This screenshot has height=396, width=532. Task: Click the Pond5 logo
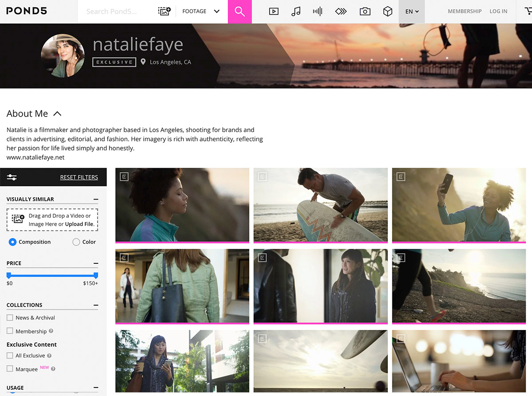coord(27,11)
